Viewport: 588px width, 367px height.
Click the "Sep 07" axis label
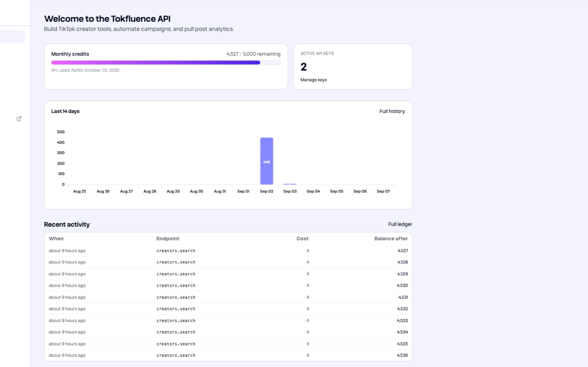pyautogui.click(x=383, y=191)
